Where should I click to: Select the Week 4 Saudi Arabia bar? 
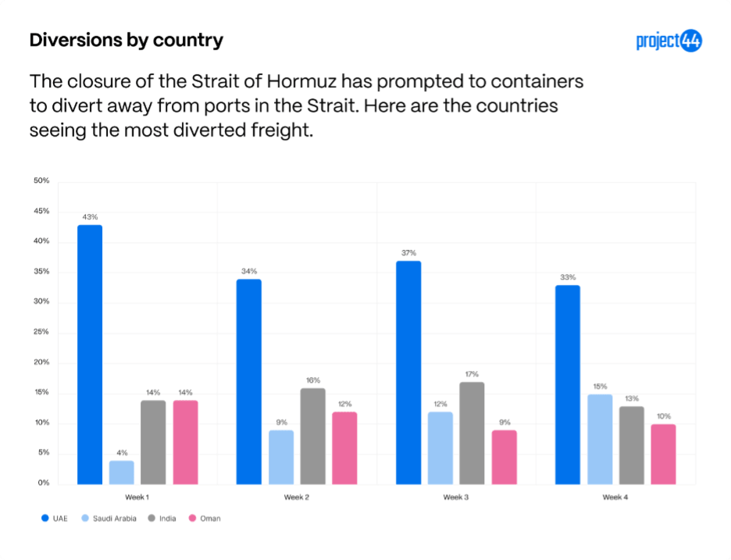(599, 439)
